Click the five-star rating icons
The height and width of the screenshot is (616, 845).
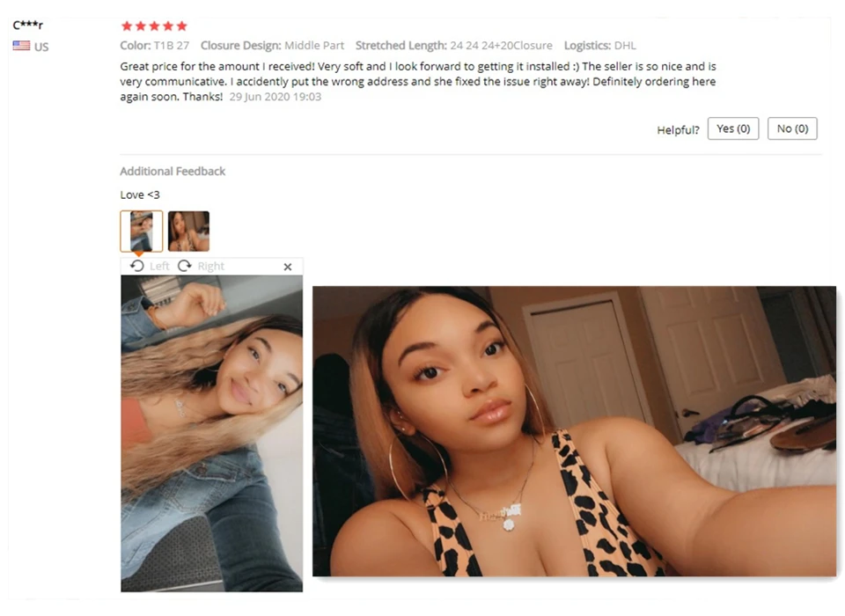tap(154, 26)
